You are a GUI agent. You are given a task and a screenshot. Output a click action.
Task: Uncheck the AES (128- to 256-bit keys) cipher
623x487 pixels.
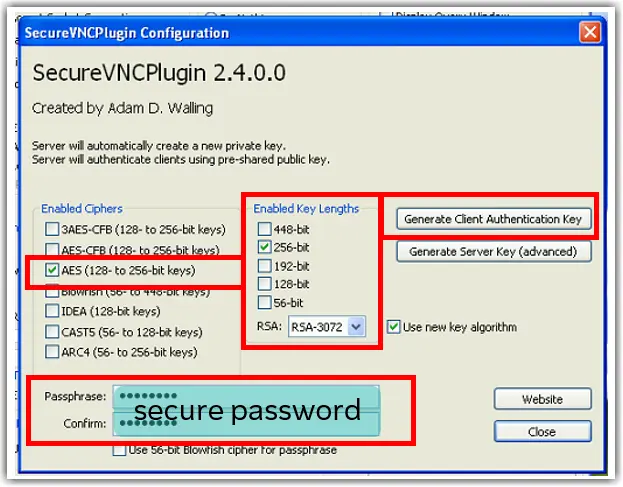[x=52, y=270]
